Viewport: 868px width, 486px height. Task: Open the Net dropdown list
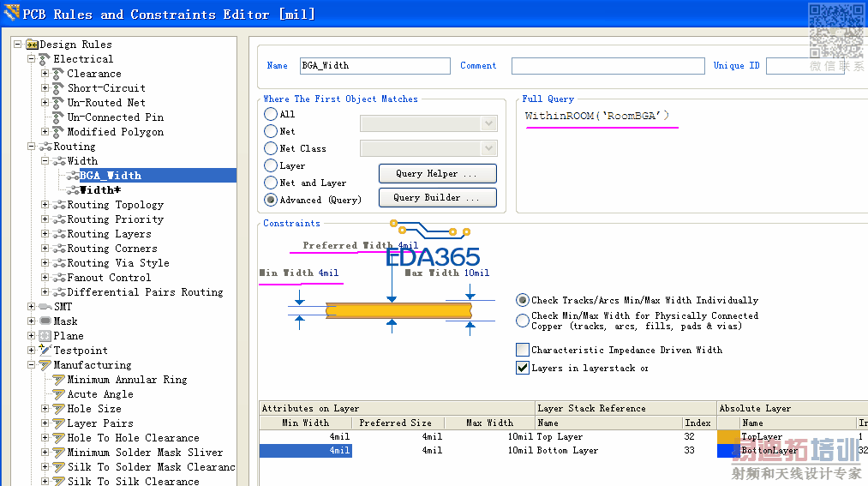[488, 123]
